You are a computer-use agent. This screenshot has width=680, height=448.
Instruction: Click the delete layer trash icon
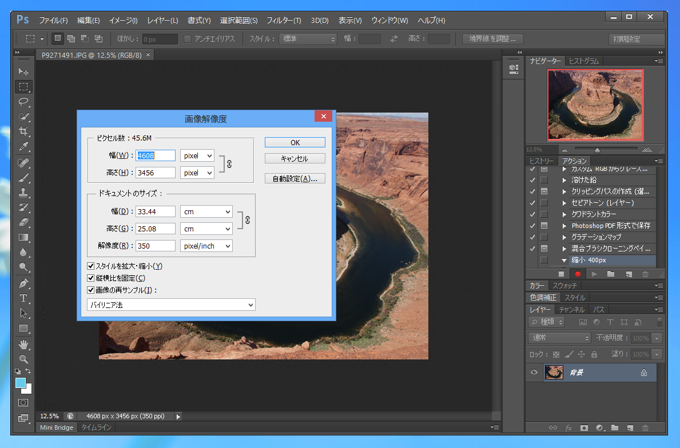[645, 428]
